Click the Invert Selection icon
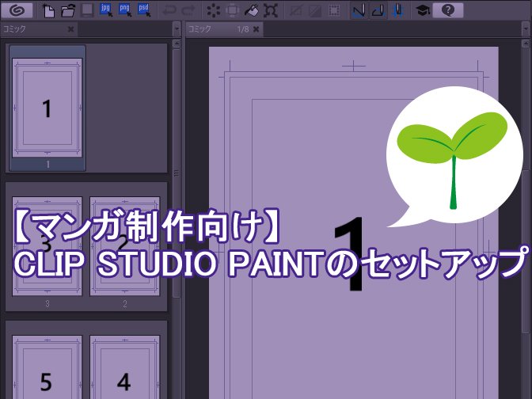The width and height of the screenshot is (532, 399). pyautogui.click(x=315, y=10)
